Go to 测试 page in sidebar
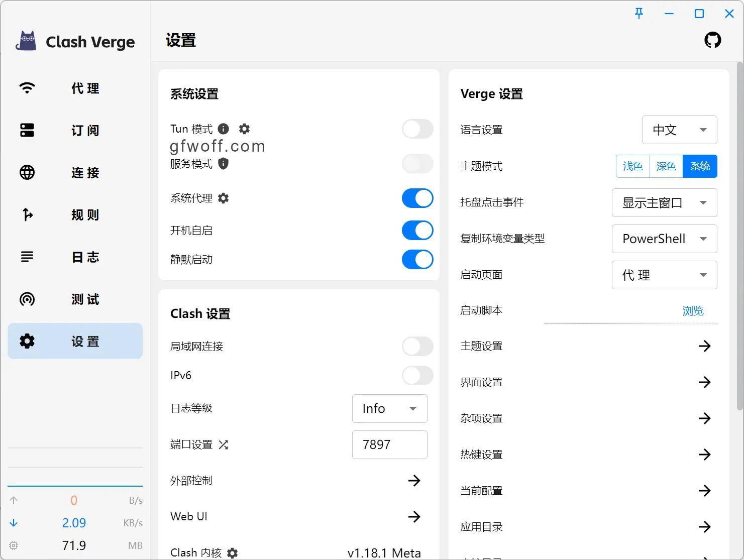The height and width of the screenshot is (560, 744). (75, 299)
